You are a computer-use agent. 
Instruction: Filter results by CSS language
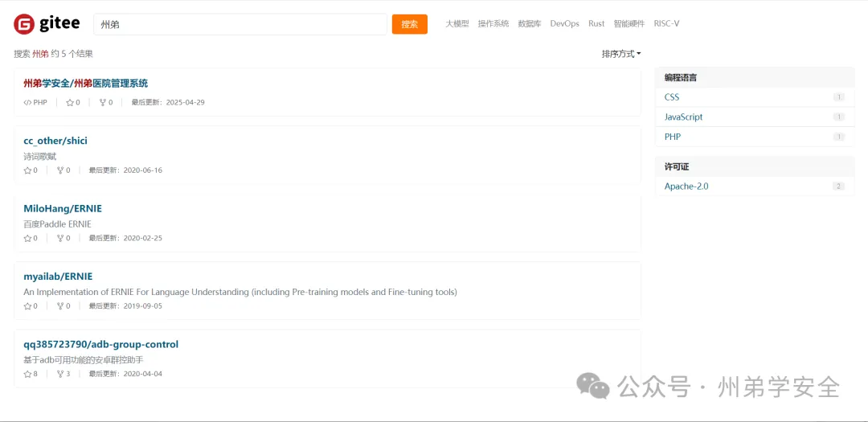(x=671, y=97)
